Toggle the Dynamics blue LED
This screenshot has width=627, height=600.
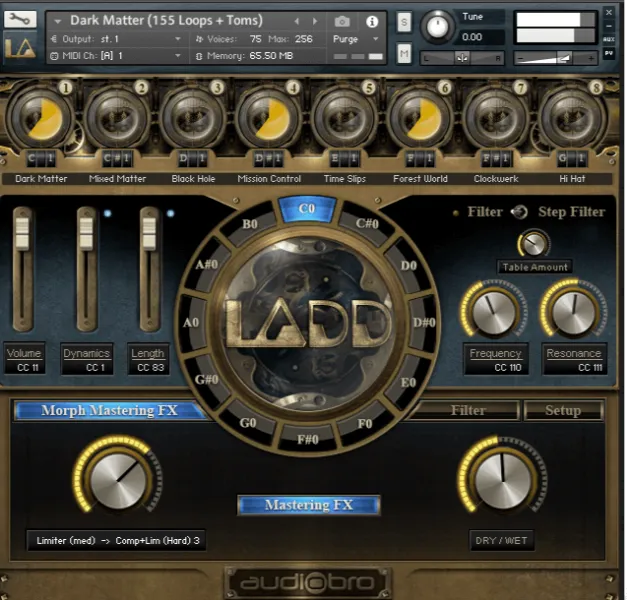108,213
